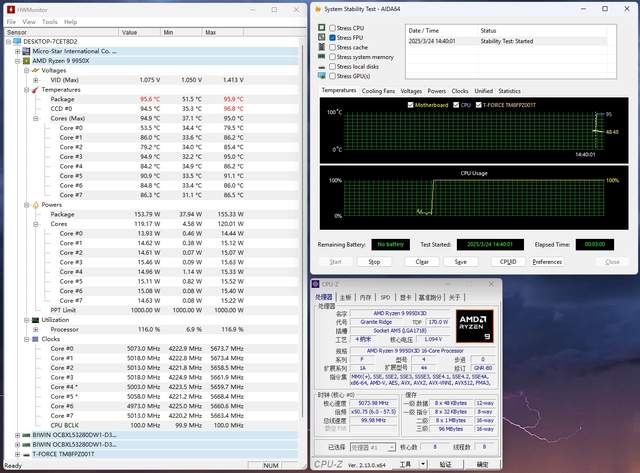This screenshot has width=640, height=473.
Task: Click the AIDA64 flame icon in title bar
Action: (x=318, y=9)
